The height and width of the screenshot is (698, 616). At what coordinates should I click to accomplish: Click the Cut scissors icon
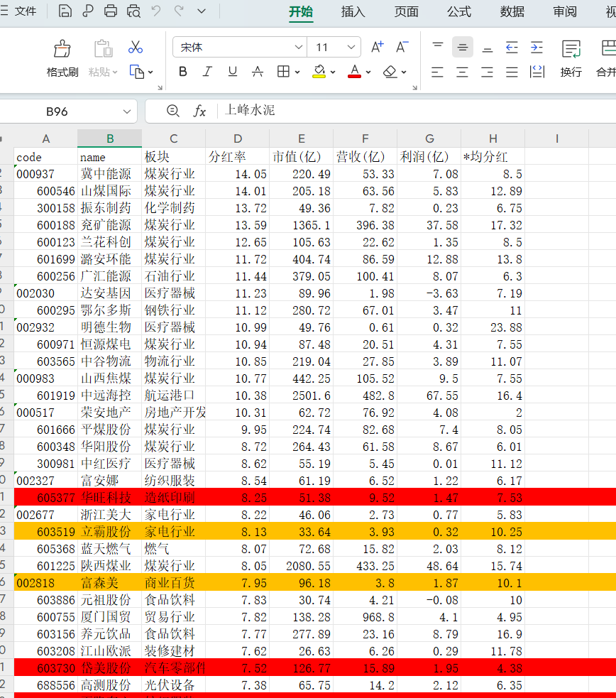(x=136, y=47)
